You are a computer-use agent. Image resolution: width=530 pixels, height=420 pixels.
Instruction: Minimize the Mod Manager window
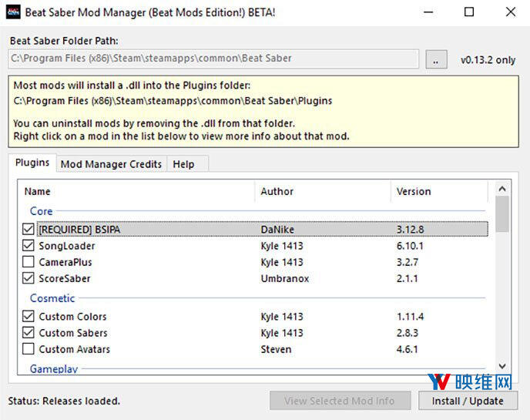426,12
